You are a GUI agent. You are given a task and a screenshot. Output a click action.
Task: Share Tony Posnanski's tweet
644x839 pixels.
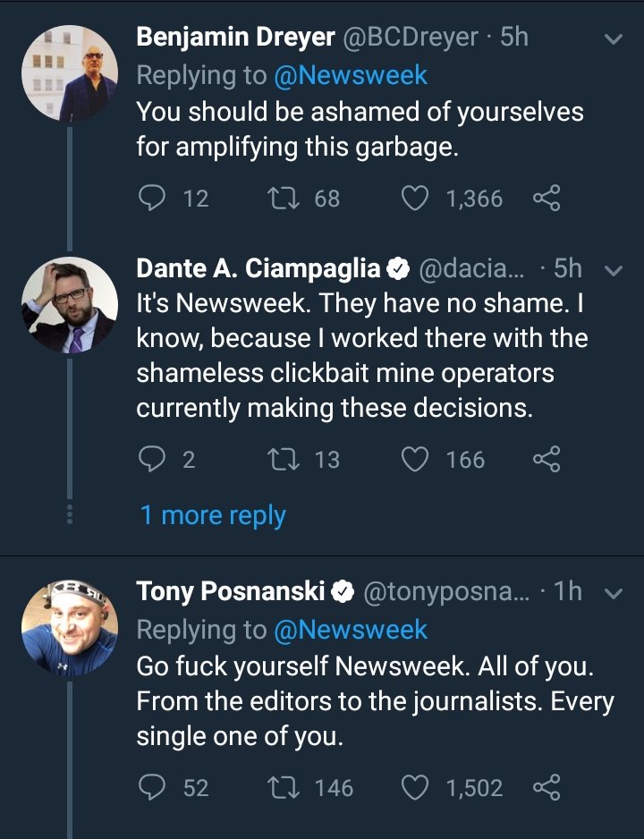coord(546,787)
